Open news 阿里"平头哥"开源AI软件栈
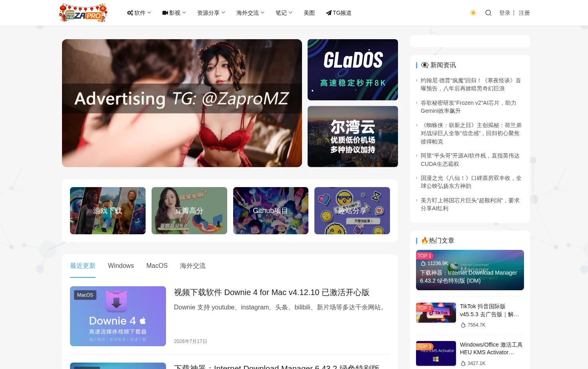This screenshot has width=588, height=369. [470, 160]
